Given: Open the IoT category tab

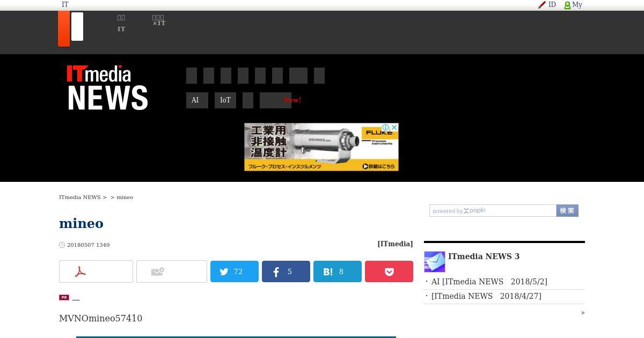Looking at the screenshot, I should point(225,100).
